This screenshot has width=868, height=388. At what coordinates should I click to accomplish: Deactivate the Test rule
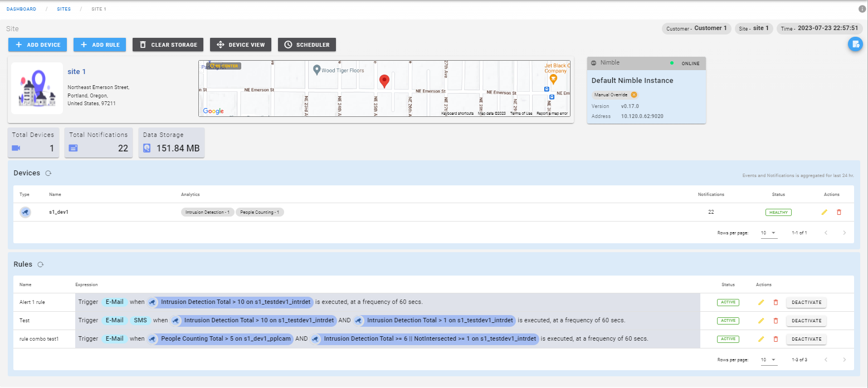(x=806, y=321)
